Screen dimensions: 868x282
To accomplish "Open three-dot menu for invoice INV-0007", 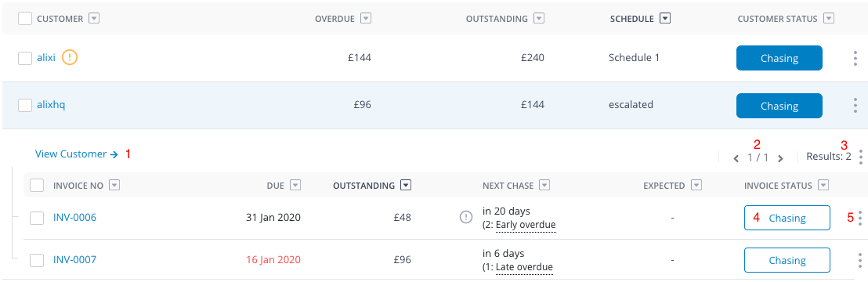I will (x=859, y=260).
